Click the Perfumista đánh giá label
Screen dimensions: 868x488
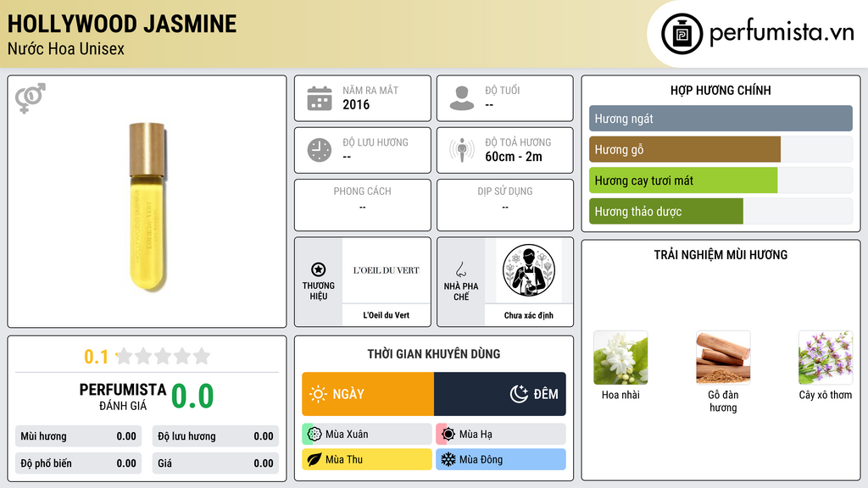coord(123,396)
